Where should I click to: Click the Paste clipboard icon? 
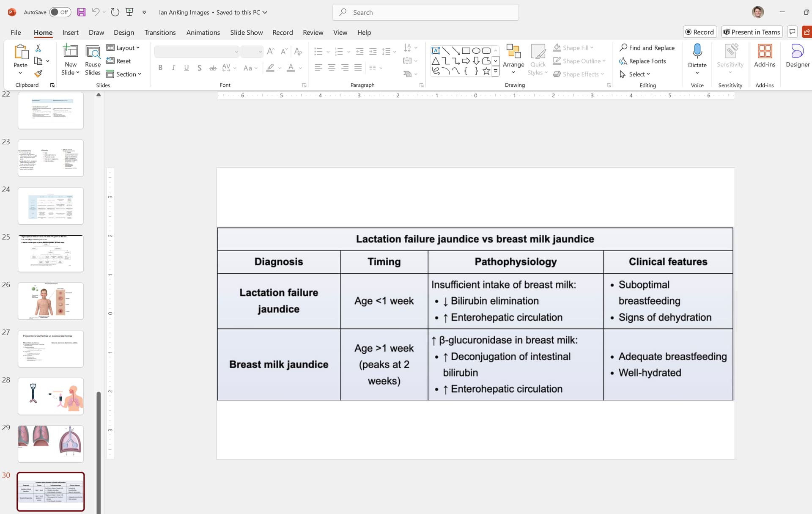(21, 52)
